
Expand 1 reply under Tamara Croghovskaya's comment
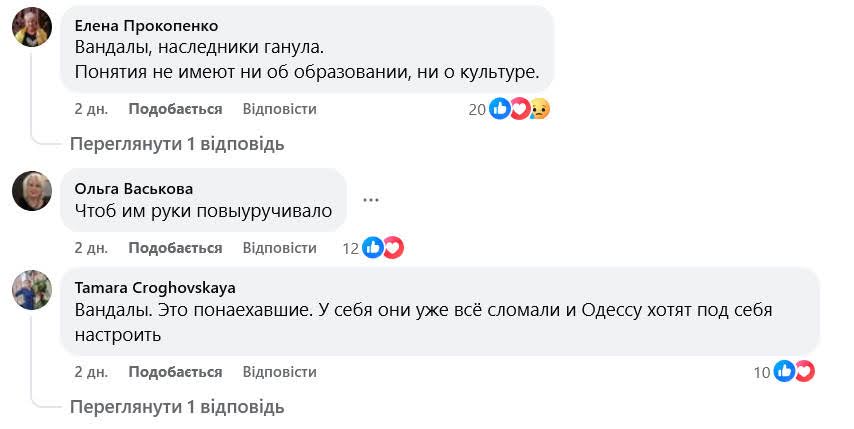pyautogui.click(x=177, y=407)
